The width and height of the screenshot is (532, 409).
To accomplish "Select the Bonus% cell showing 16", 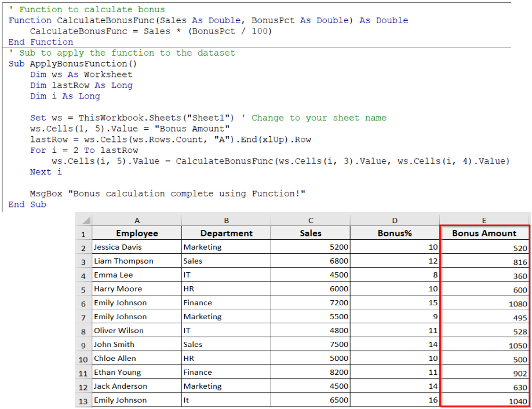I will [x=395, y=400].
